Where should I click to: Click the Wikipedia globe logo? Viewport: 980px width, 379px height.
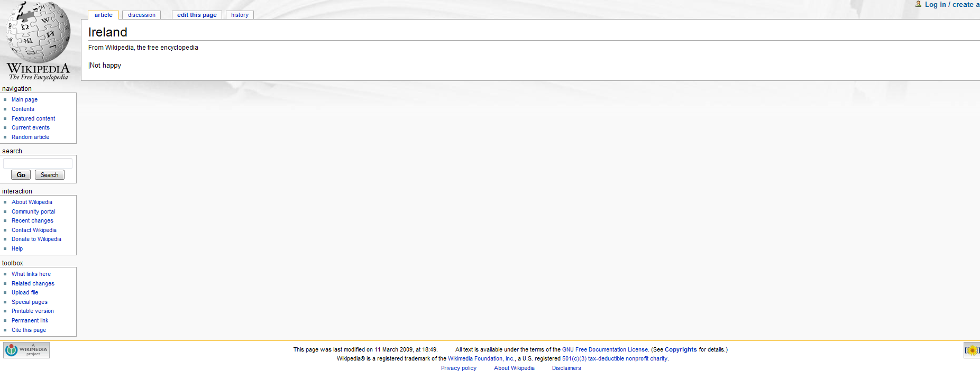coord(38,41)
